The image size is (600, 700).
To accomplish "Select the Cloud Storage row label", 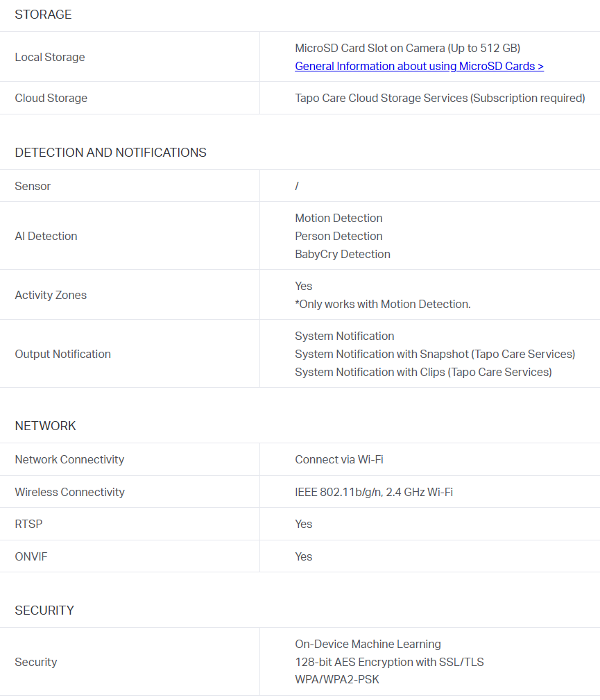I will pyautogui.click(x=51, y=98).
